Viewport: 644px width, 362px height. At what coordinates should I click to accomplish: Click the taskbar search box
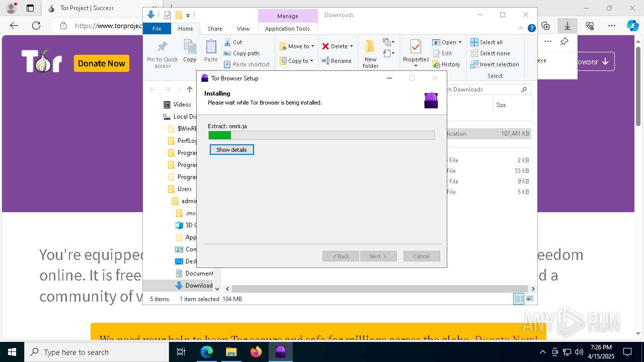point(97,352)
